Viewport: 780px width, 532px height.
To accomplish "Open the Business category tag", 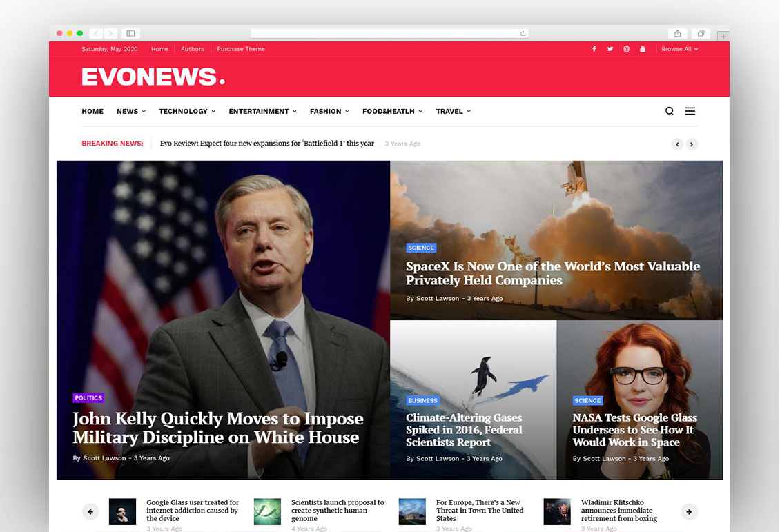I will point(423,400).
